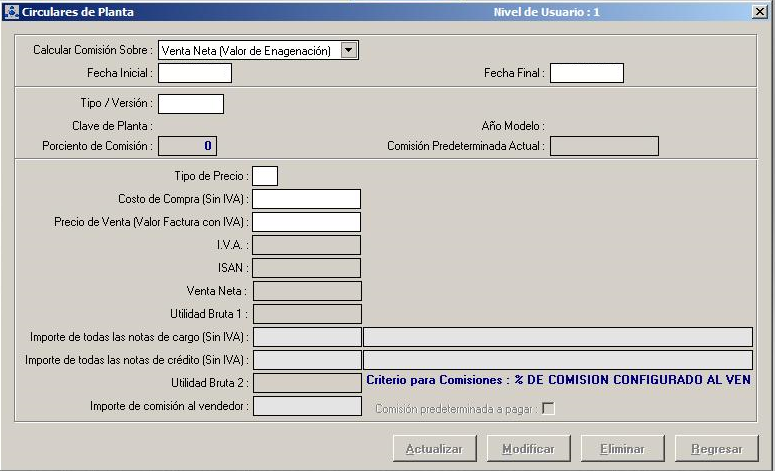Select the Tipo / Versión text field

(x=191, y=104)
